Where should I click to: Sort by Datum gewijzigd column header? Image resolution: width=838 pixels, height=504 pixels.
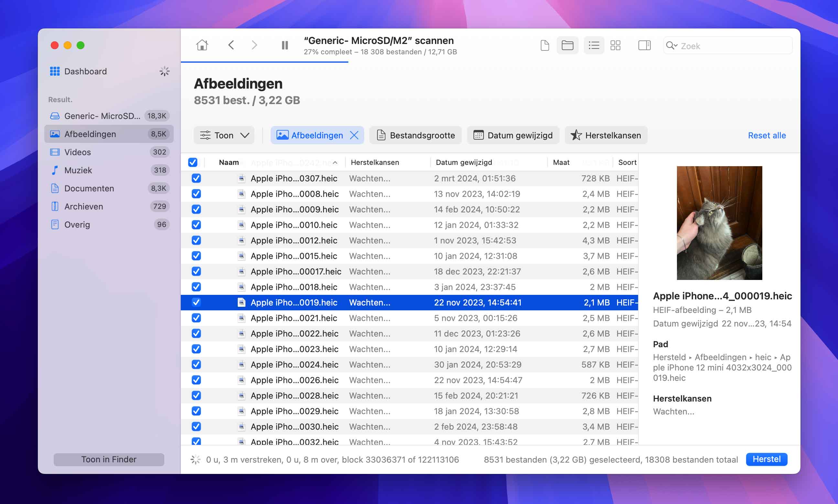(464, 162)
